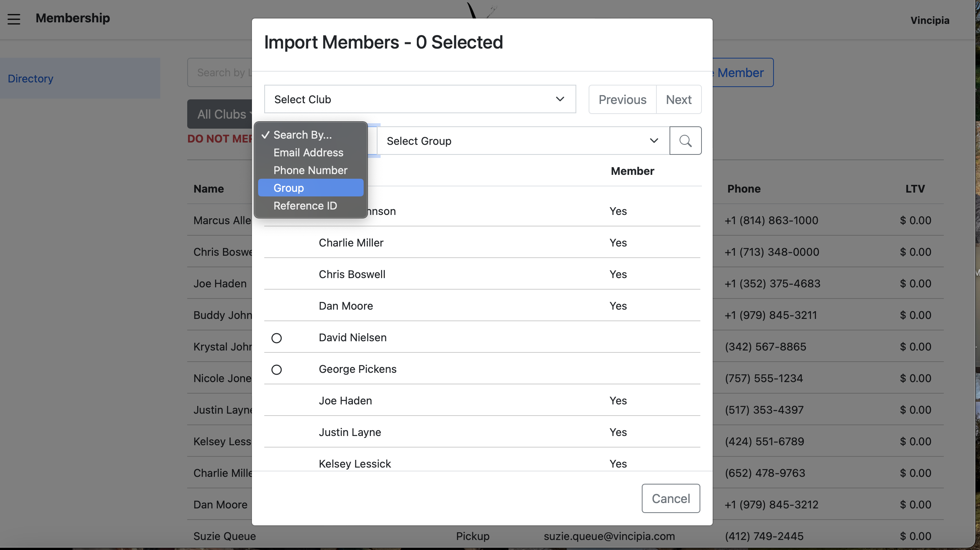
Task: Click the member search input field
Action: click(x=220, y=72)
